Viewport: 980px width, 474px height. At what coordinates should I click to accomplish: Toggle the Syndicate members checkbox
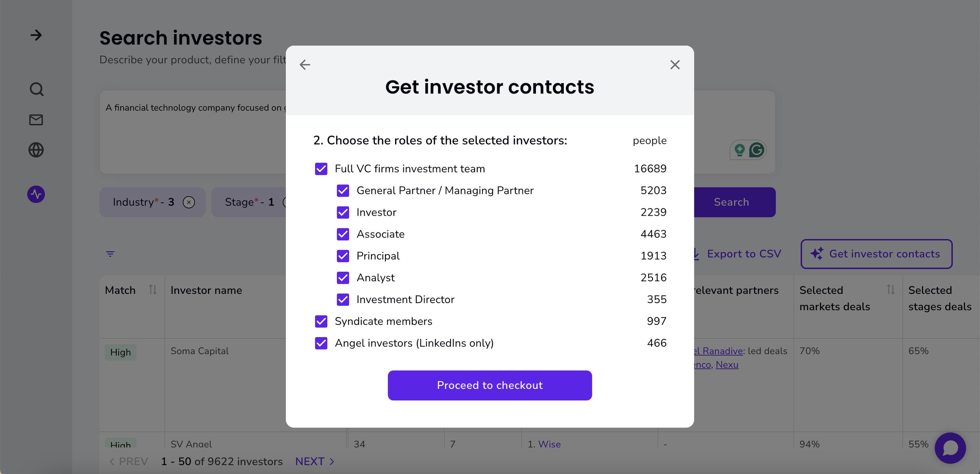pyautogui.click(x=321, y=321)
